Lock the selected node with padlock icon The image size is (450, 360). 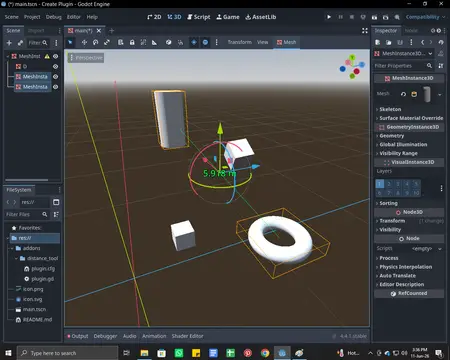(x=132, y=42)
